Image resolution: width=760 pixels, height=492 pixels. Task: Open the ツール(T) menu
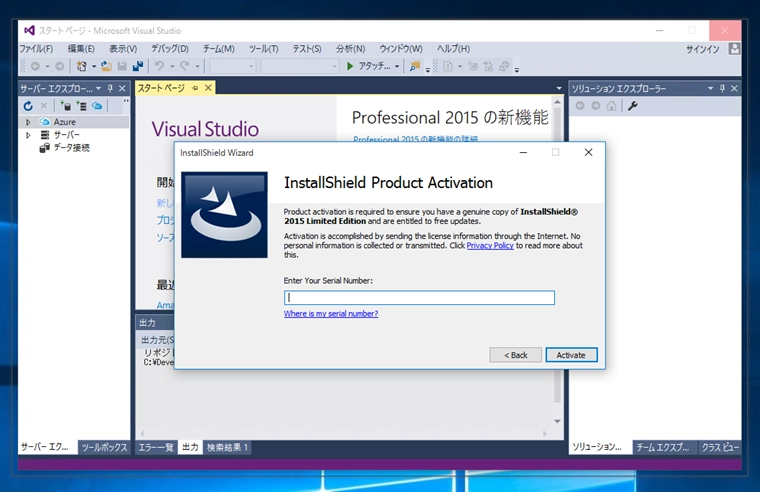tap(264, 49)
